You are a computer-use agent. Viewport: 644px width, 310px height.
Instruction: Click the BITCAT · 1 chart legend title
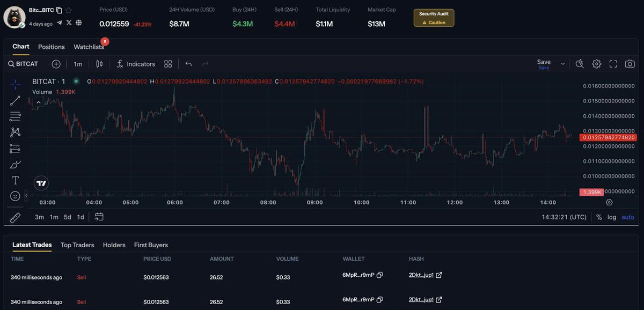click(x=49, y=82)
